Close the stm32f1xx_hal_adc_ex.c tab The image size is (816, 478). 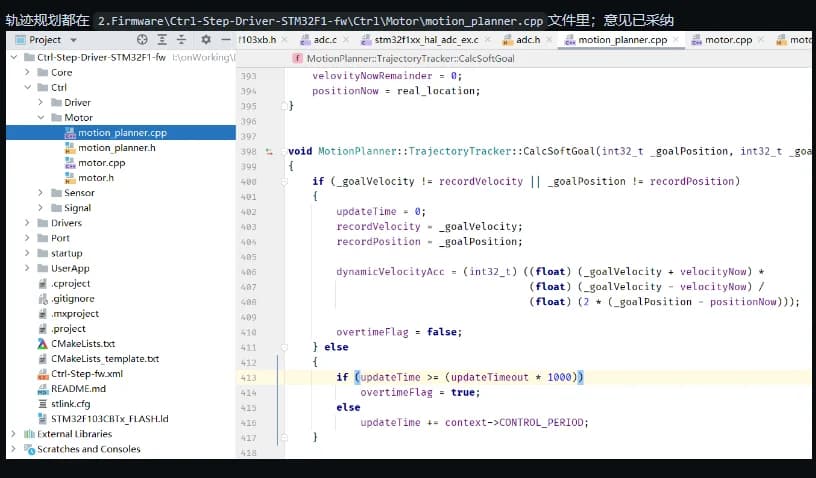[487, 40]
